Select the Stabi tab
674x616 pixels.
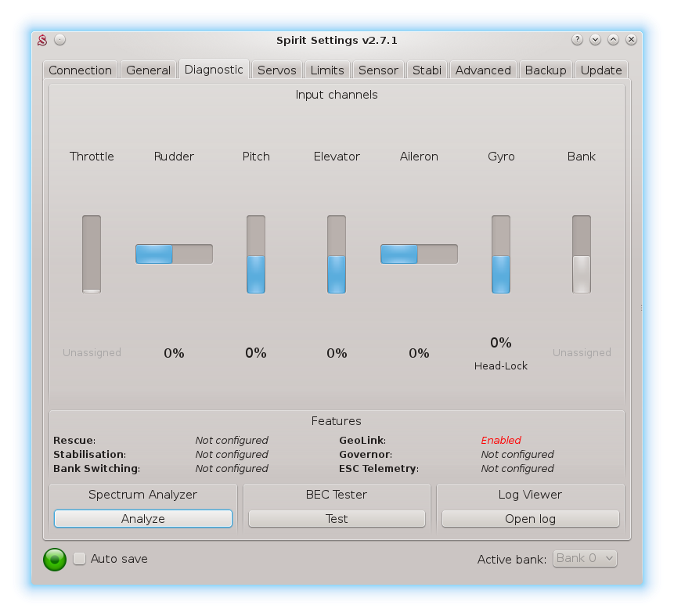coord(427,70)
